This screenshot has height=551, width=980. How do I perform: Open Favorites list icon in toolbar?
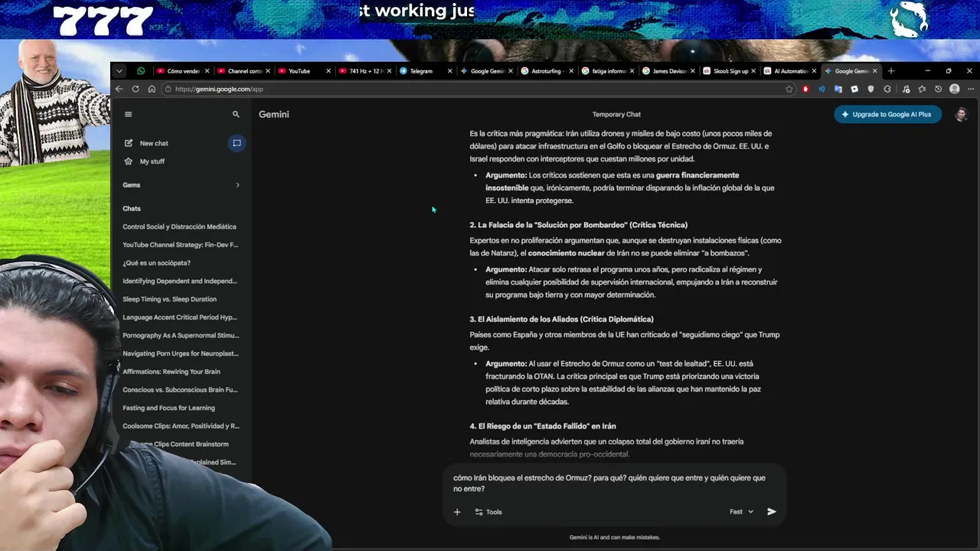pos(922,89)
